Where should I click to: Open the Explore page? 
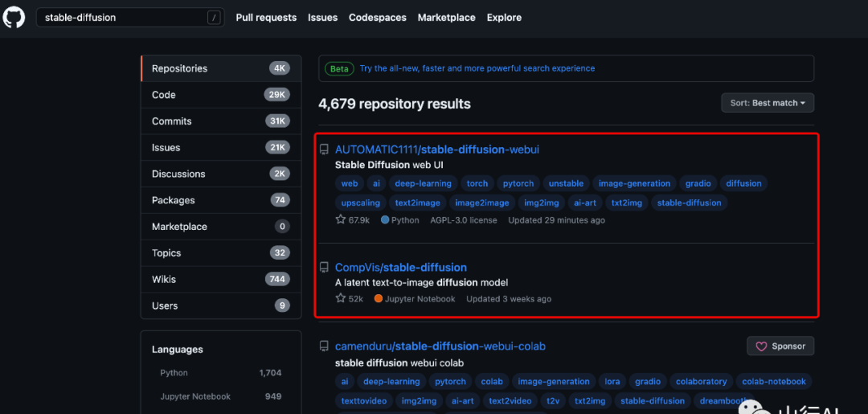tap(504, 18)
